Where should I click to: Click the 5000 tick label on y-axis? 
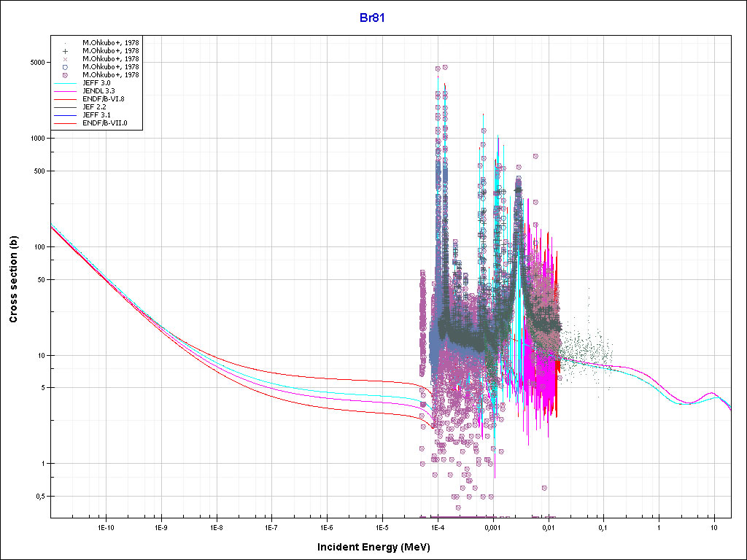[x=37, y=63]
